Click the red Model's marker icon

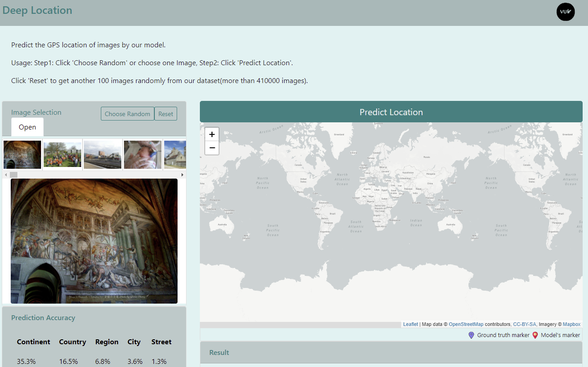pyautogui.click(x=535, y=335)
